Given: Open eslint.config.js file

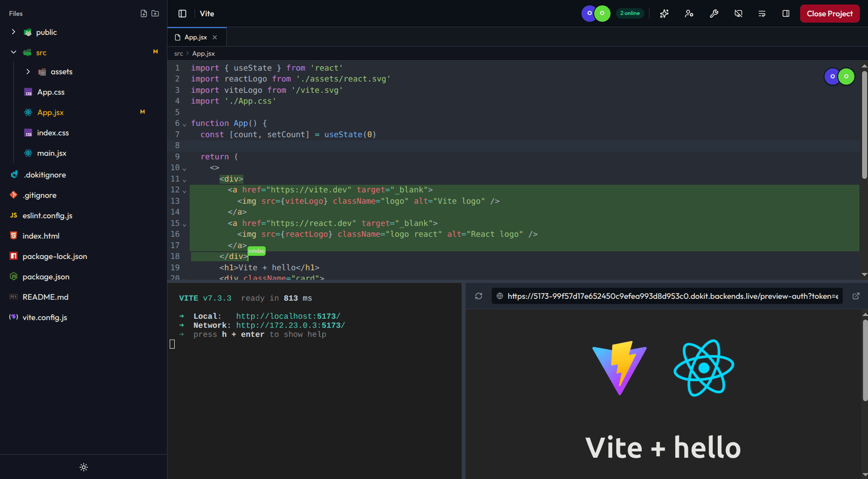Looking at the screenshot, I should (48, 216).
